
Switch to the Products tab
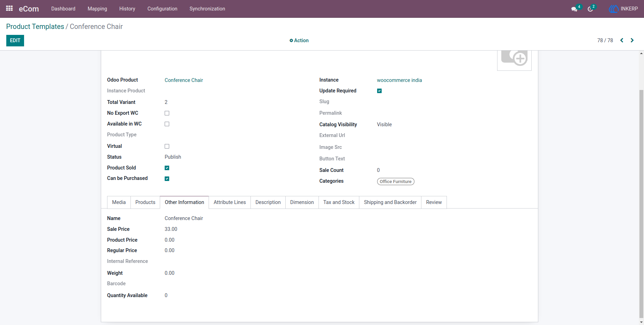coord(145,202)
